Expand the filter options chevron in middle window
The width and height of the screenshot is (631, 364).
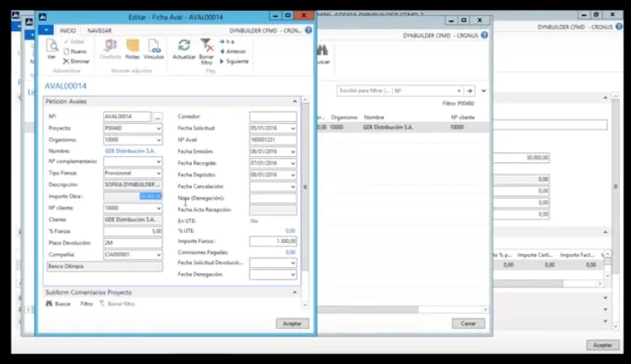click(484, 91)
